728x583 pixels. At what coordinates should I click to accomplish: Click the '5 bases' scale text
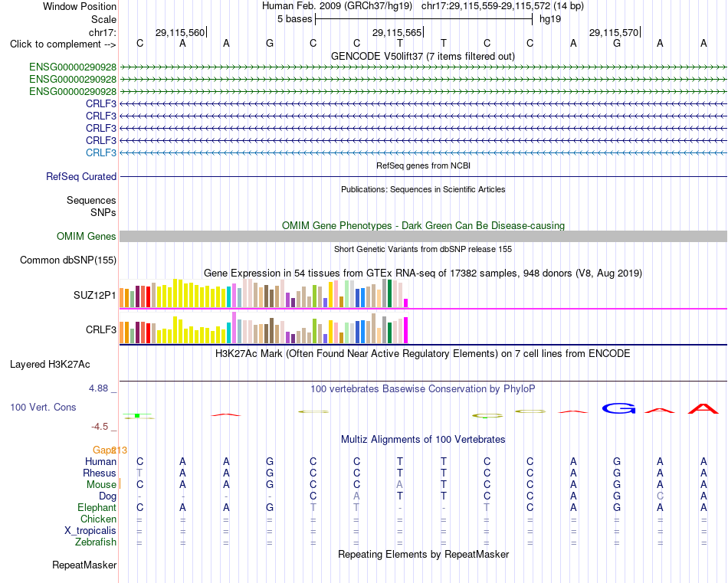294,19
